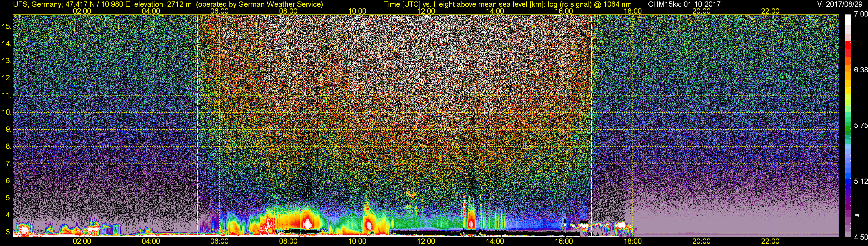Click the 20:00 label on the bottom time axis
868x246 pixels.
pos(702,241)
